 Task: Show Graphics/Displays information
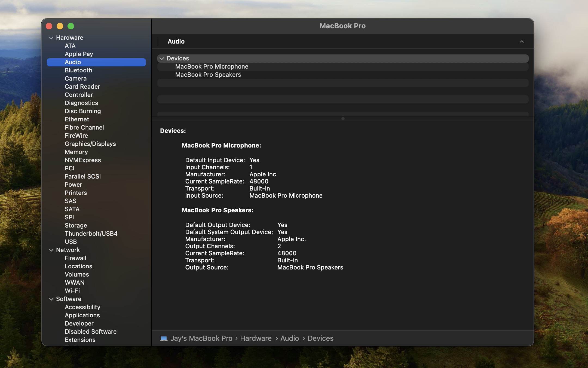[x=90, y=144]
